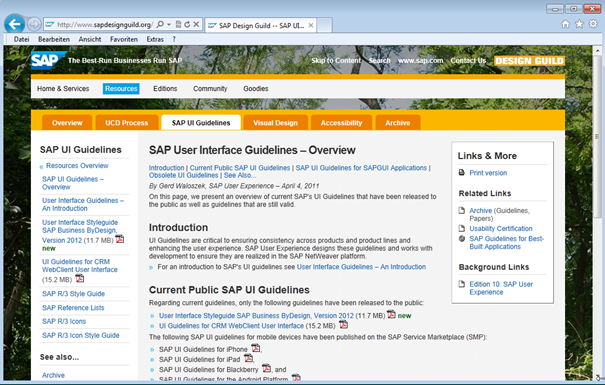
Task: Click PDF icon beside sidebar Version 2012 (11.7 MB)
Action: click(x=120, y=239)
